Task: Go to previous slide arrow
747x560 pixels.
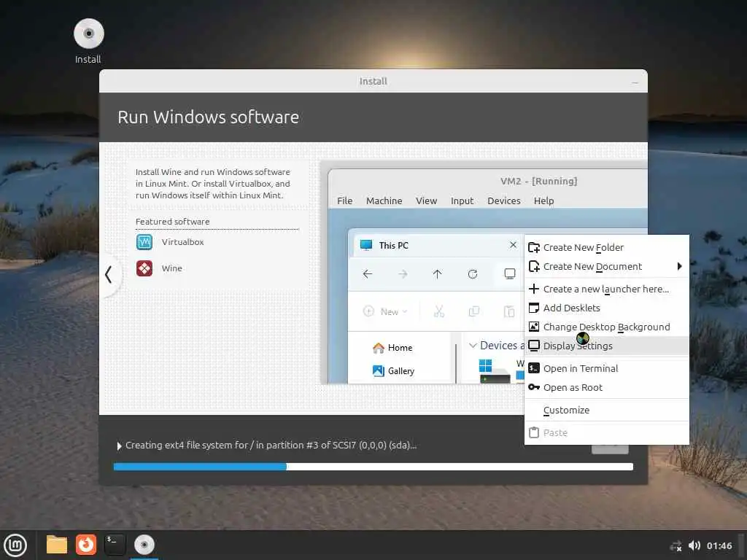Action: [109, 274]
